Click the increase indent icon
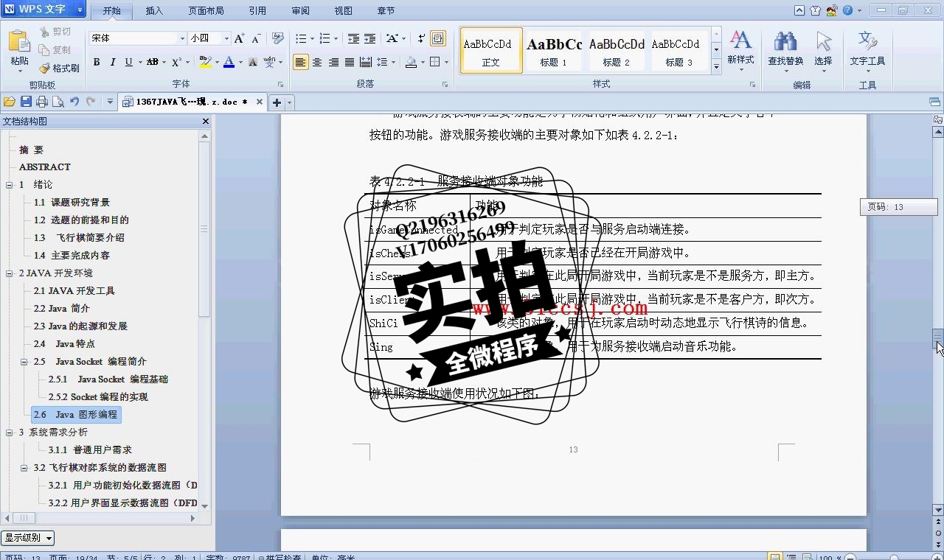Viewport: 944px width, 560px height. pyautogui.click(x=369, y=38)
